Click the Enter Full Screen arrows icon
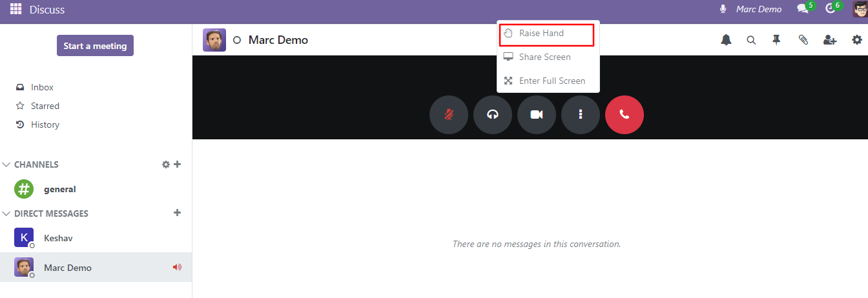The image size is (868, 298). tap(508, 81)
